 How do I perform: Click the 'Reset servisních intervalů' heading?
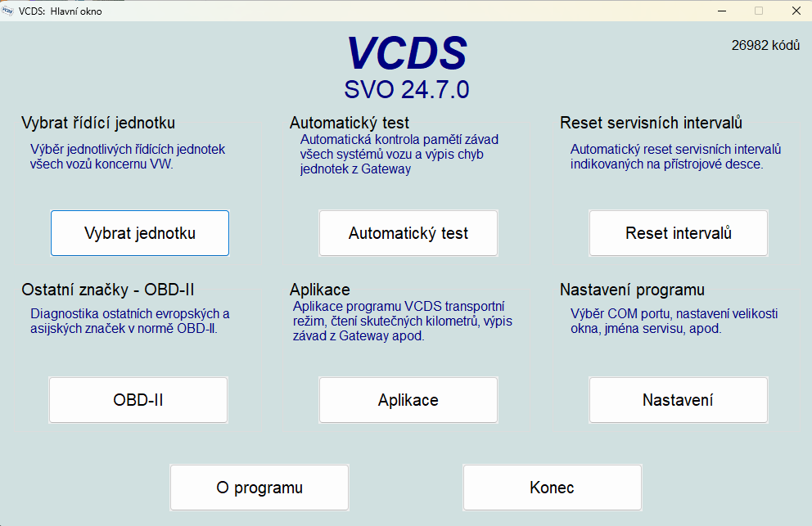click(651, 124)
